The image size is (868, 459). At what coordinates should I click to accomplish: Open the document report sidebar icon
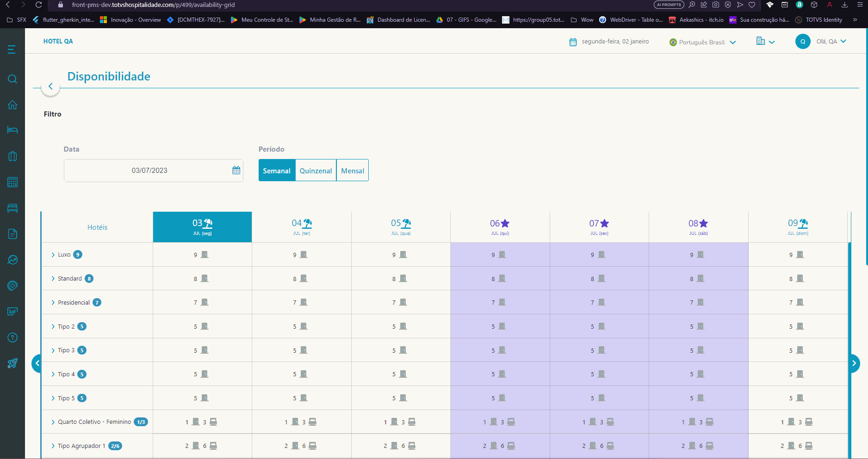click(12, 234)
